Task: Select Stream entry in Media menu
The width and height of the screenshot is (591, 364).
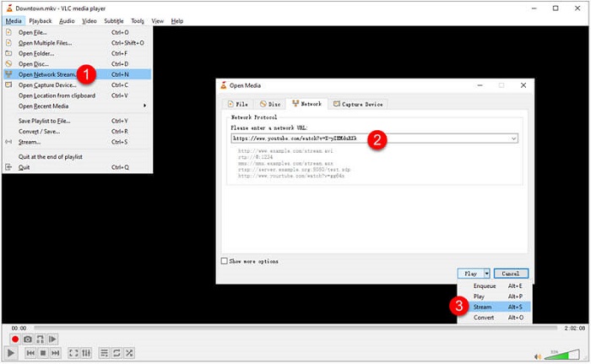Action: [x=78, y=142]
